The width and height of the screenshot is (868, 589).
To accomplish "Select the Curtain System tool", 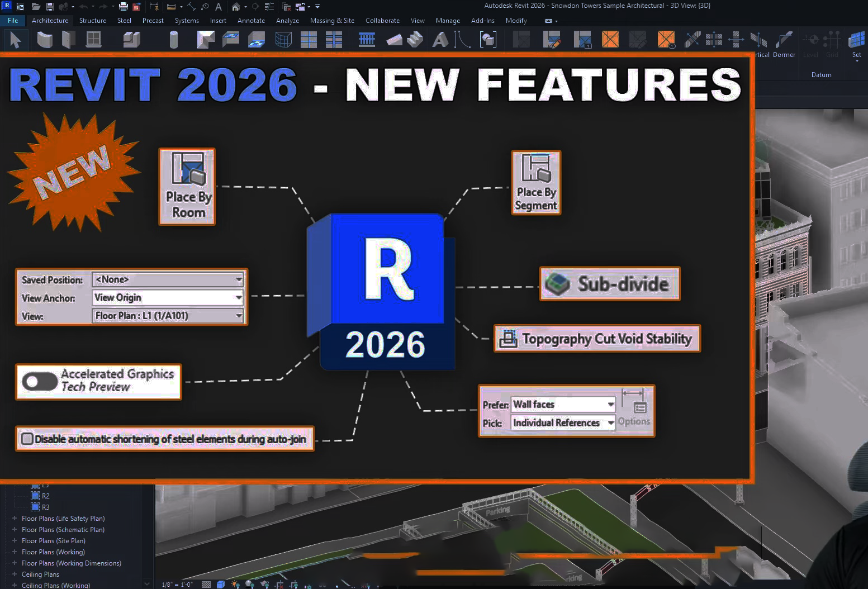I will 284,40.
